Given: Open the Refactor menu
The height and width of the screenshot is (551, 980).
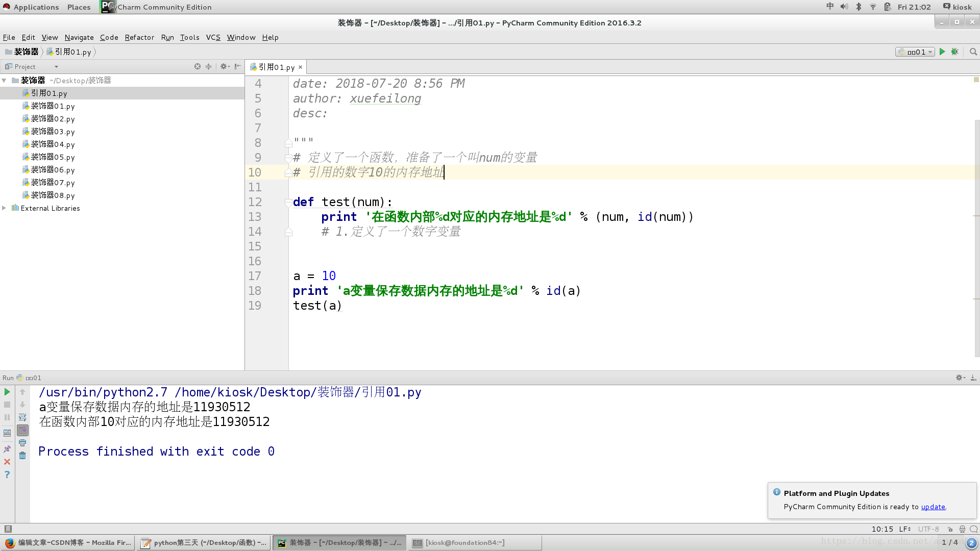Looking at the screenshot, I should tap(139, 37).
